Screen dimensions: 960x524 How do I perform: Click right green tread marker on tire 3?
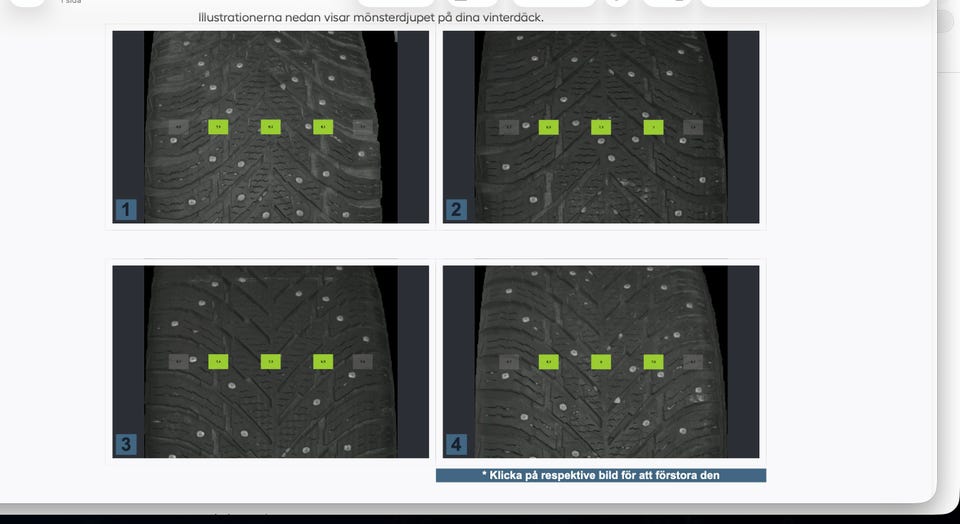click(x=323, y=362)
